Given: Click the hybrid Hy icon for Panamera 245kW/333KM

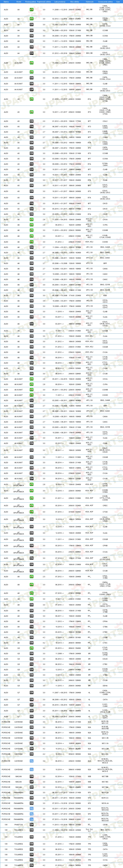Looking at the screenshot, I should (32, 808).
